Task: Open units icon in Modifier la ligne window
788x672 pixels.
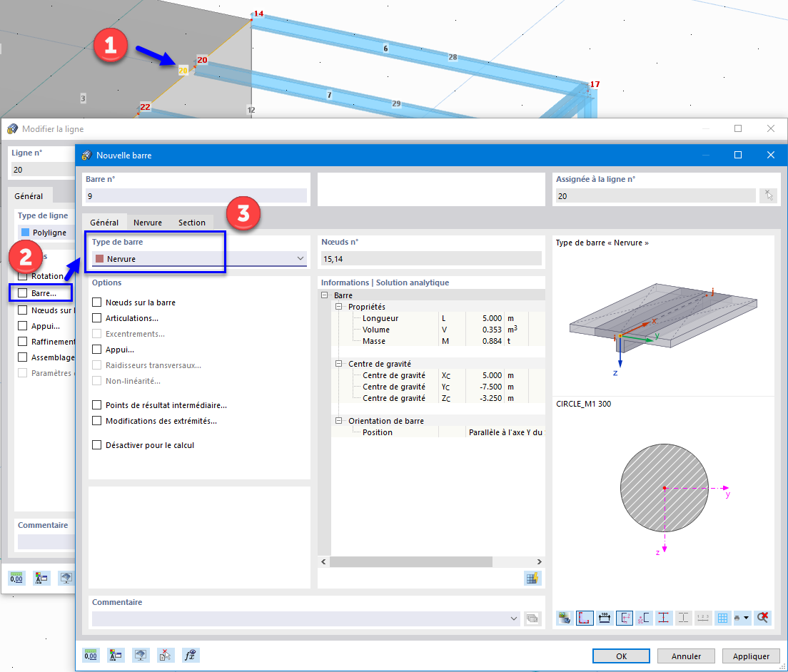Action: pyautogui.click(x=16, y=578)
